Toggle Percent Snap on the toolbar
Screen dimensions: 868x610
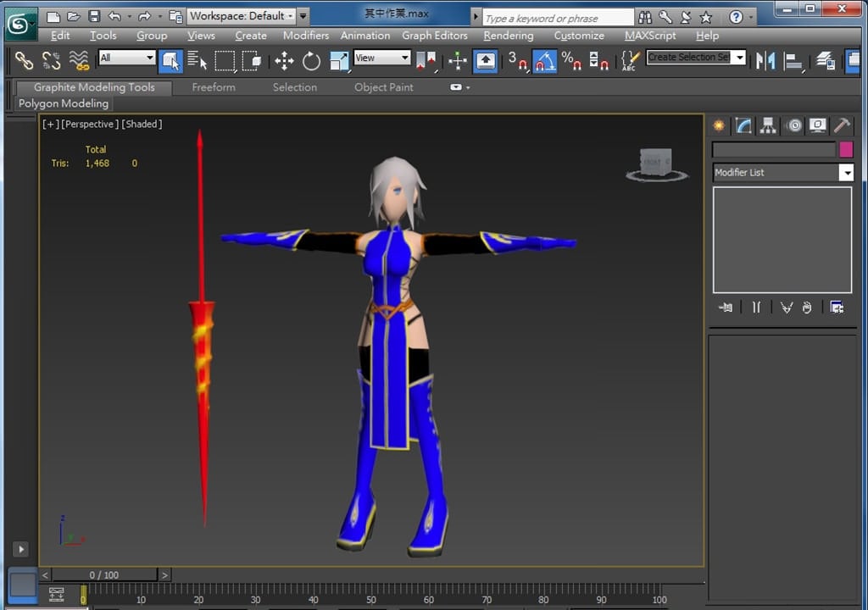[x=571, y=60]
